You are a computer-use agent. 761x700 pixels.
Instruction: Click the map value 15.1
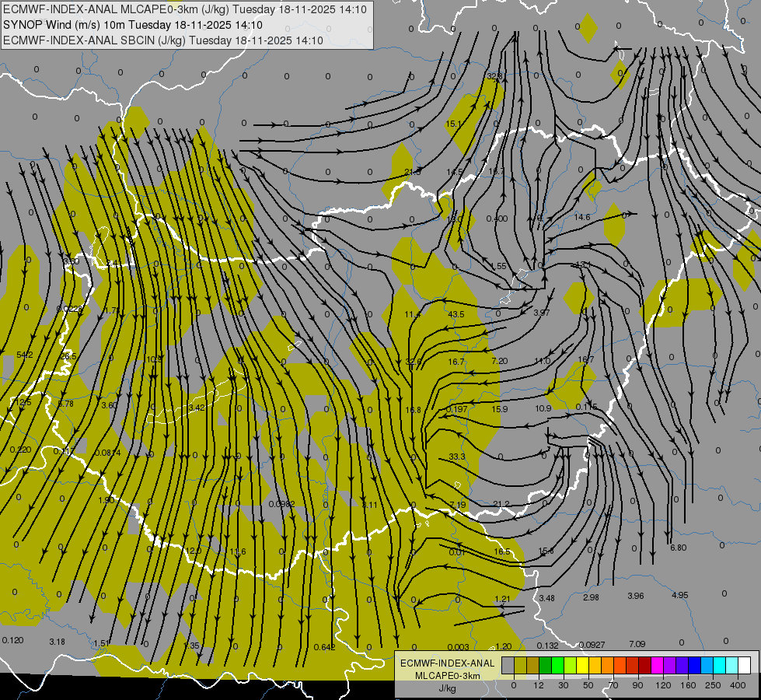click(453, 124)
